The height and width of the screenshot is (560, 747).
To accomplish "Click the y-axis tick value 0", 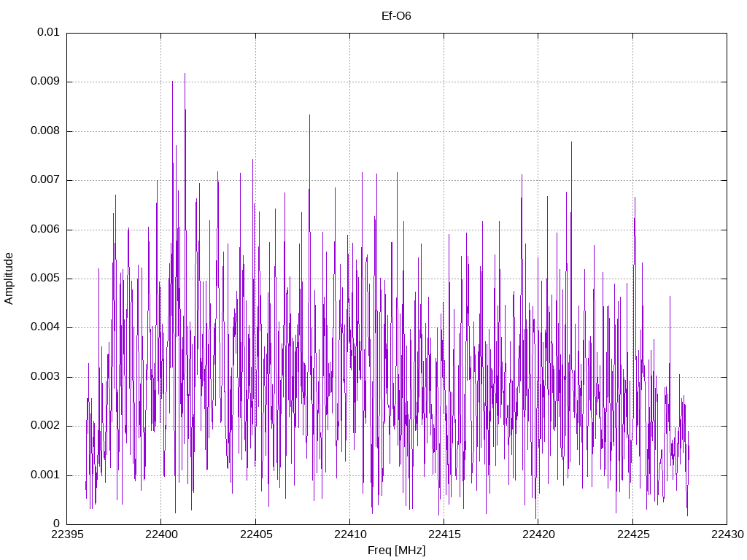I will [x=57, y=524].
